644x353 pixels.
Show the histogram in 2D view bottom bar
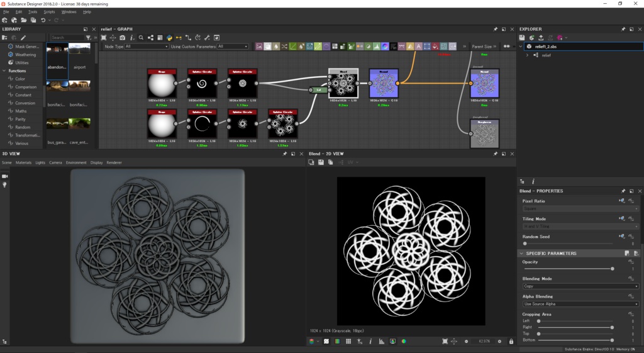382,341
